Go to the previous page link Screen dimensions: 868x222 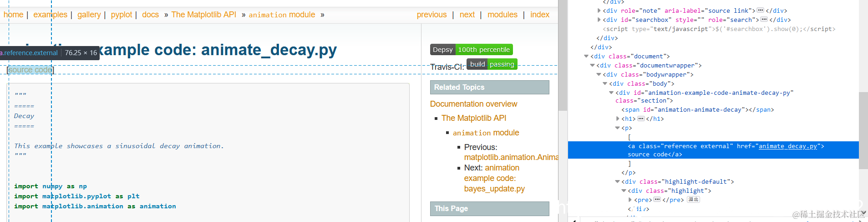tap(431, 15)
